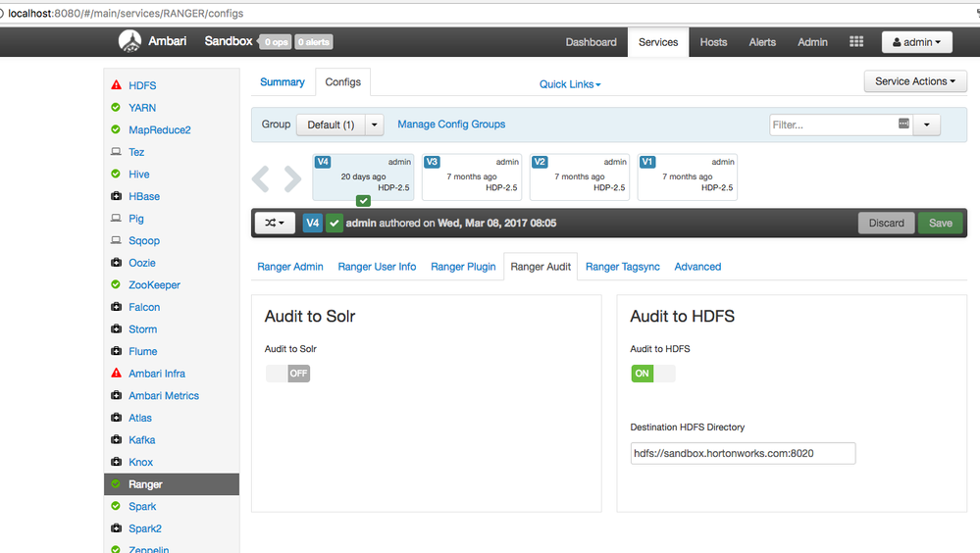Select the Configs tab
Viewport: 980px width, 553px height.
point(343,81)
